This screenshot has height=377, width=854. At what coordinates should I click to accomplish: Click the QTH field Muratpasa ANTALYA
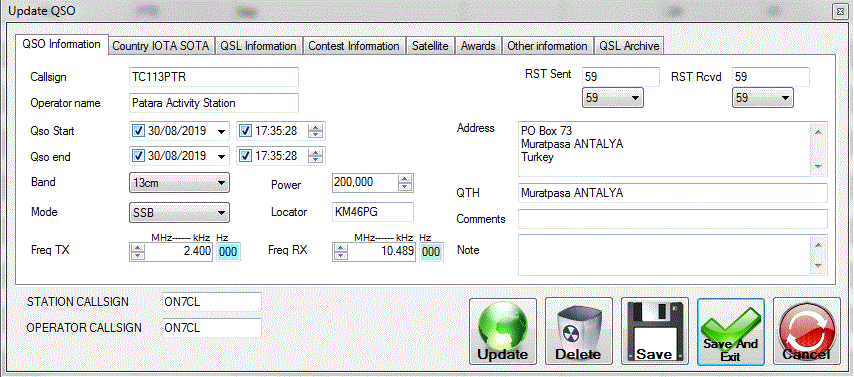point(673,193)
